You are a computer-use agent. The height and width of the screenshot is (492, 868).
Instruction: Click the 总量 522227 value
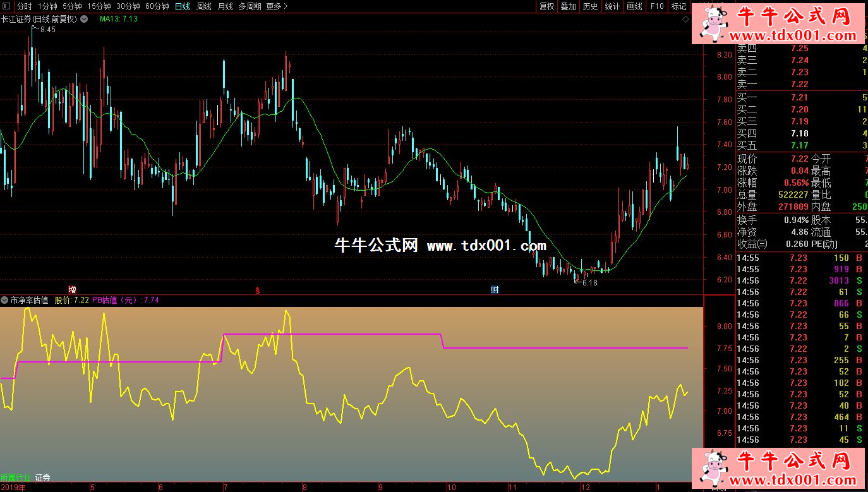point(792,195)
